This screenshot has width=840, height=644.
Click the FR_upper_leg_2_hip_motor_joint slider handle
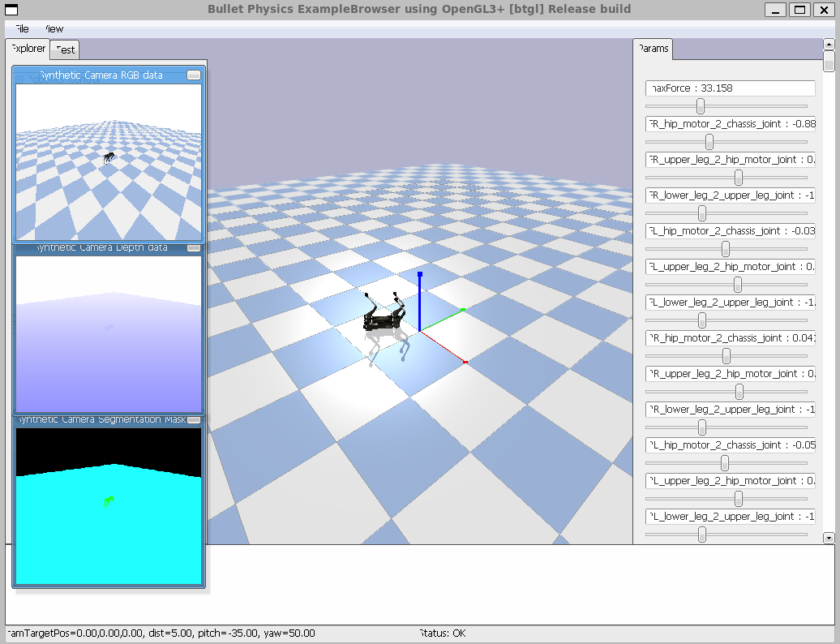[x=739, y=178]
